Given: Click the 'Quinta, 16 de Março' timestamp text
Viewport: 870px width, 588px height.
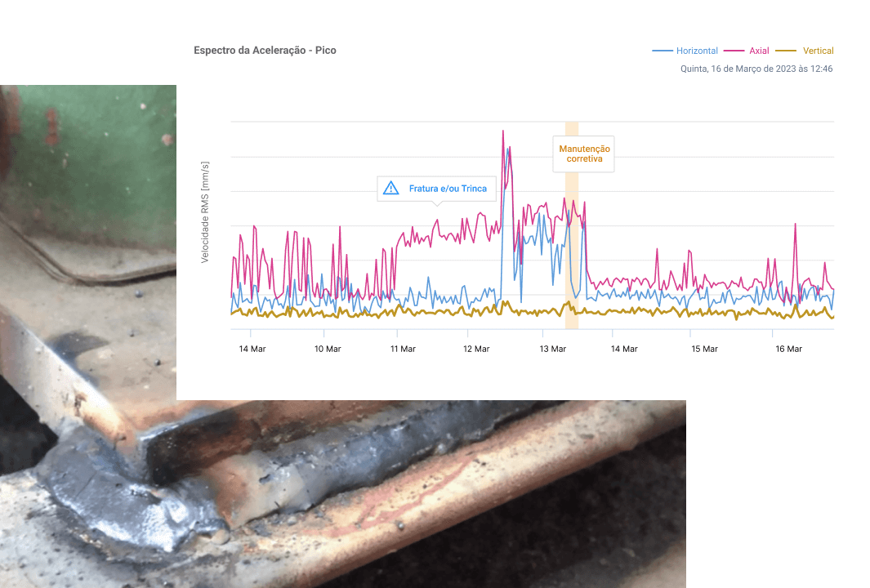Looking at the screenshot, I should coord(756,69).
